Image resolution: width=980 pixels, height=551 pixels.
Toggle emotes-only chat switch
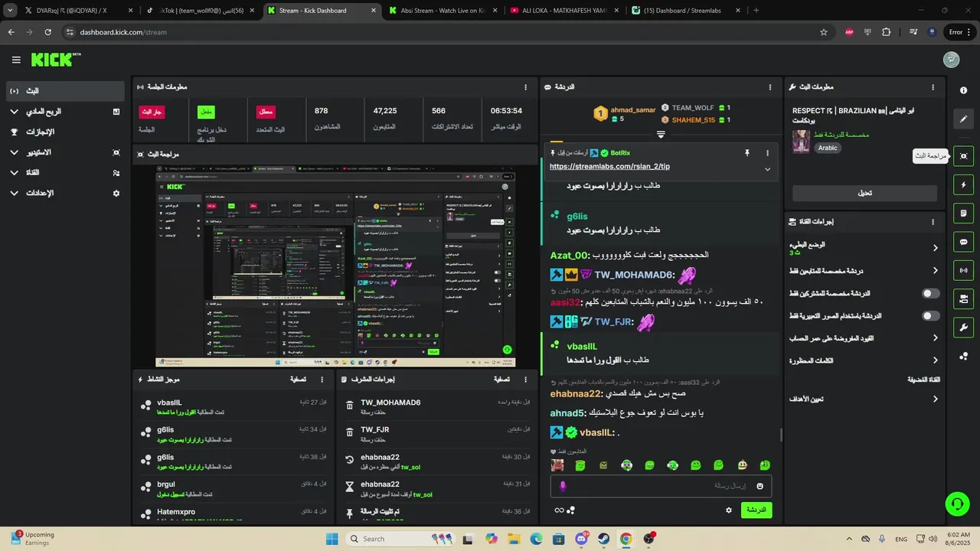[x=930, y=315]
